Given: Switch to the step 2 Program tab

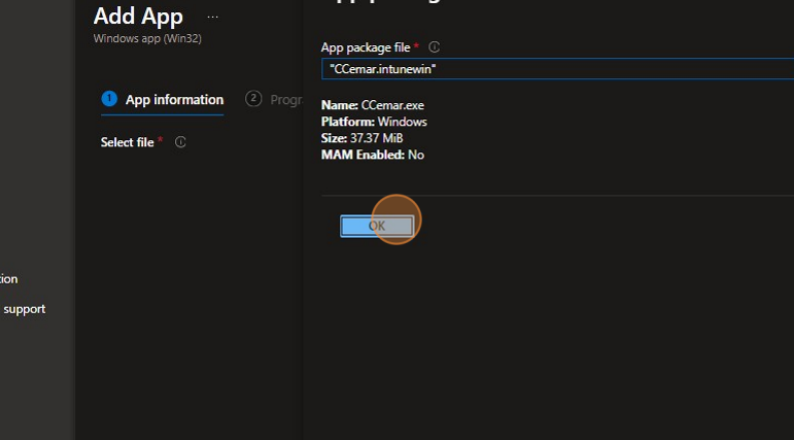Looking at the screenshot, I should (x=286, y=99).
